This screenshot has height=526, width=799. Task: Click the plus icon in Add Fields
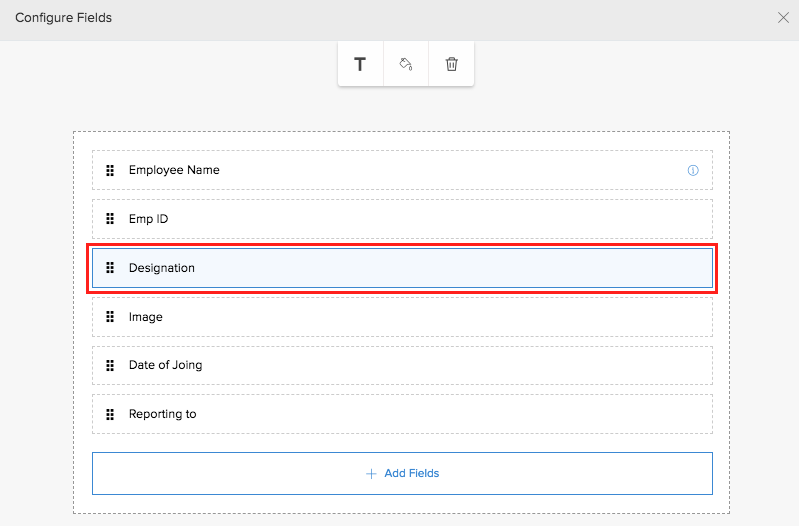371,473
